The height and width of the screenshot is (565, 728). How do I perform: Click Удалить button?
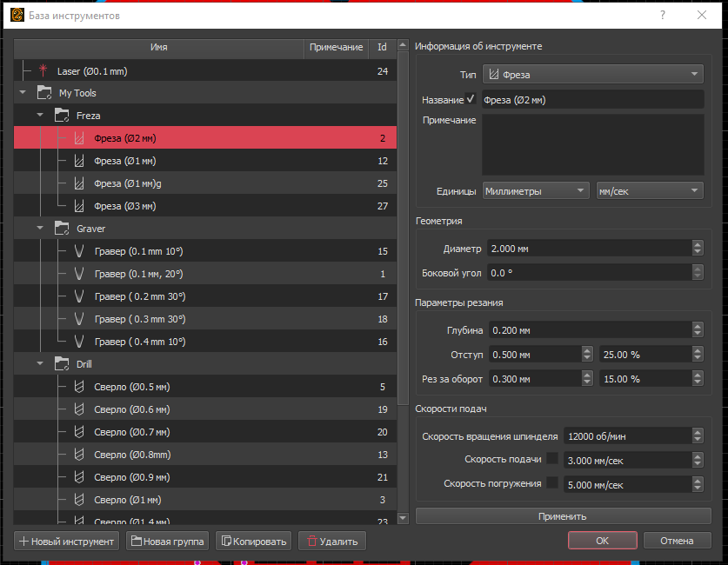tap(332, 541)
